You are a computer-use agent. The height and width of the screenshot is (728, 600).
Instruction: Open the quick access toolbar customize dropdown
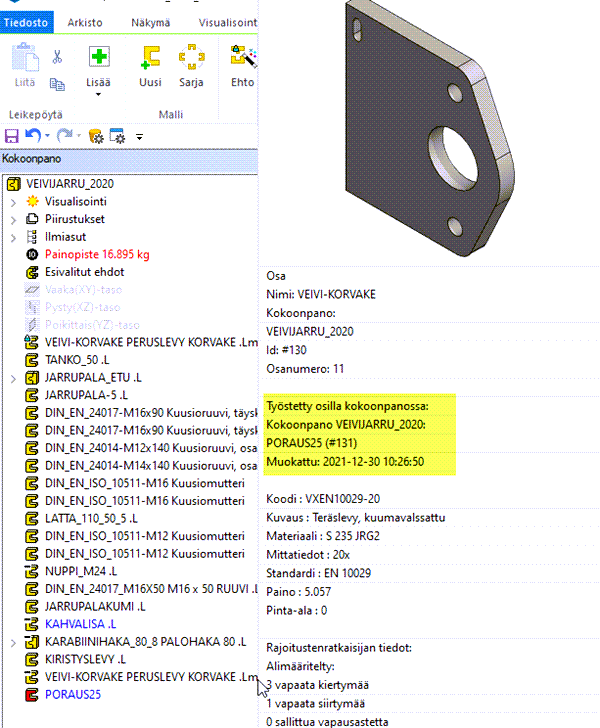(139, 136)
